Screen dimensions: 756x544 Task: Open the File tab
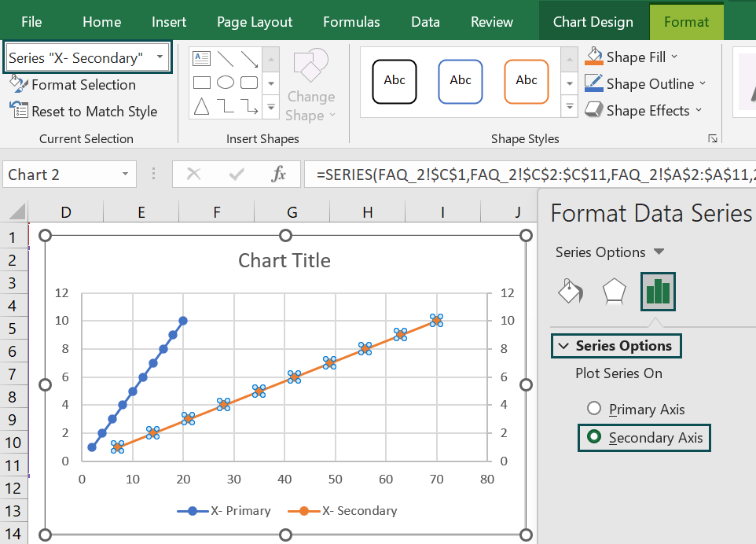pos(31,22)
